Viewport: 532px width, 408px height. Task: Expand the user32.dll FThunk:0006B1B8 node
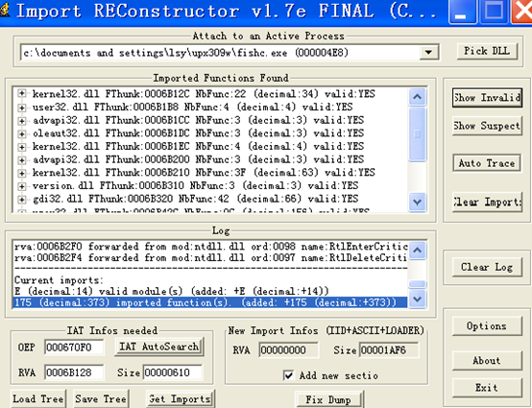click(22, 107)
